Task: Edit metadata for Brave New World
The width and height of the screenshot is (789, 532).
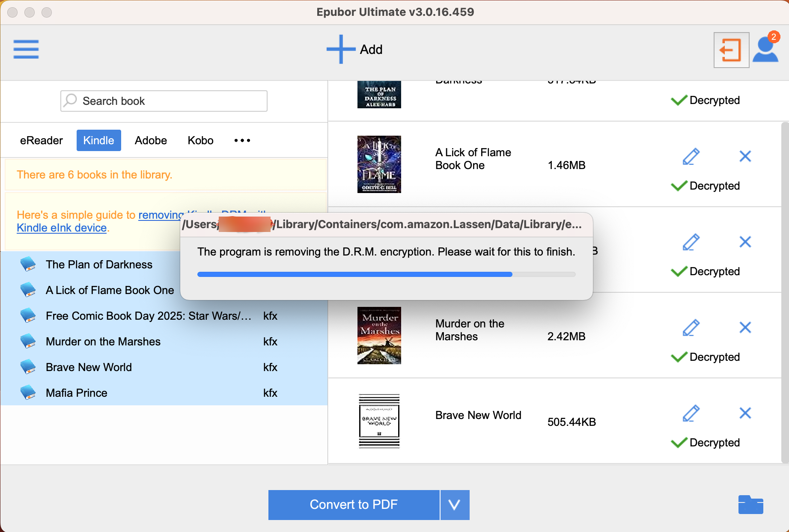Action: point(691,413)
